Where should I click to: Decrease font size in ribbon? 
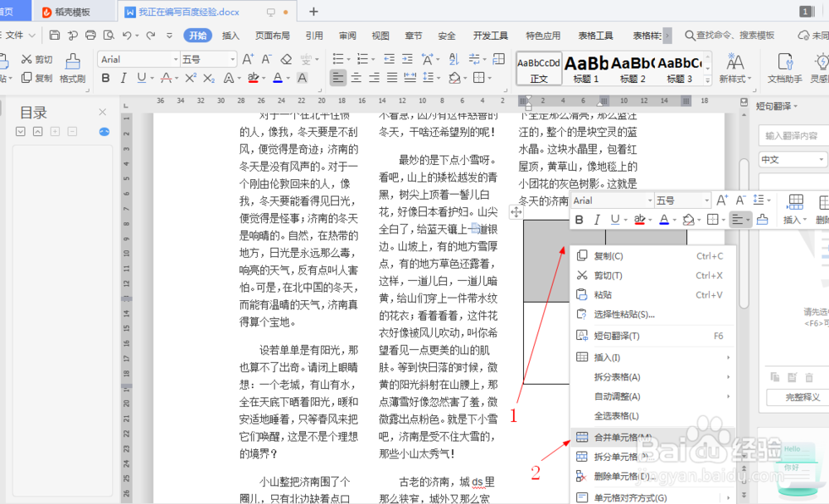(266, 59)
